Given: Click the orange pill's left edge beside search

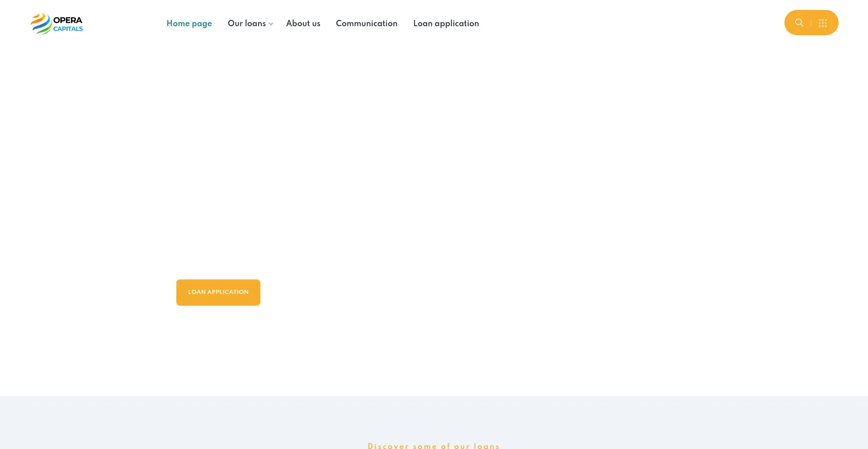Looking at the screenshot, I should tap(789, 23).
